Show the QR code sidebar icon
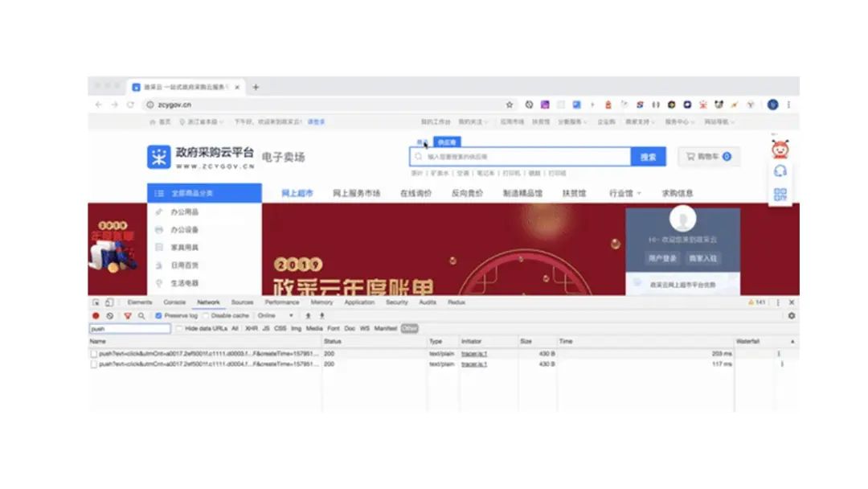The height and width of the screenshot is (489, 868). 780,194
